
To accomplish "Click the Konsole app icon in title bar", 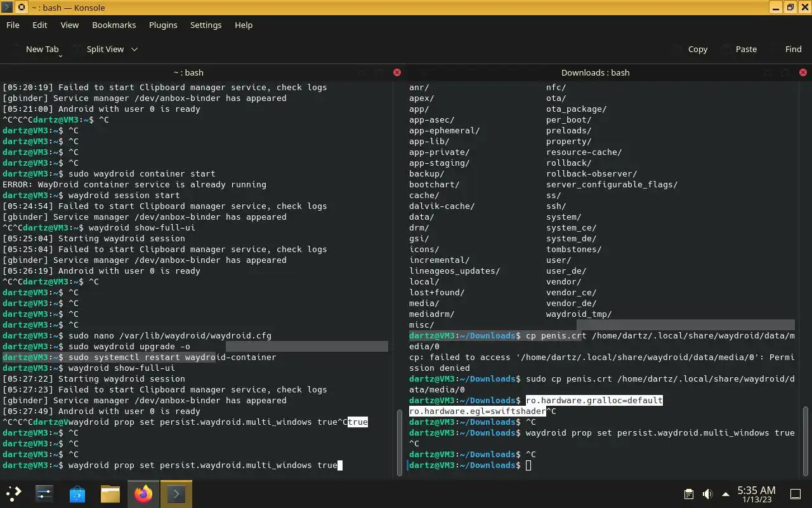I will pyautogui.click(x=6, y=8).
